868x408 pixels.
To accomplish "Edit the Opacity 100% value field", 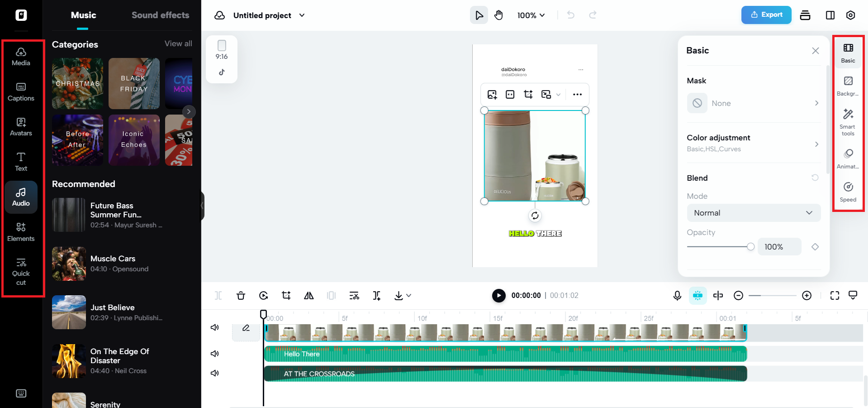I will coord(779,247).
